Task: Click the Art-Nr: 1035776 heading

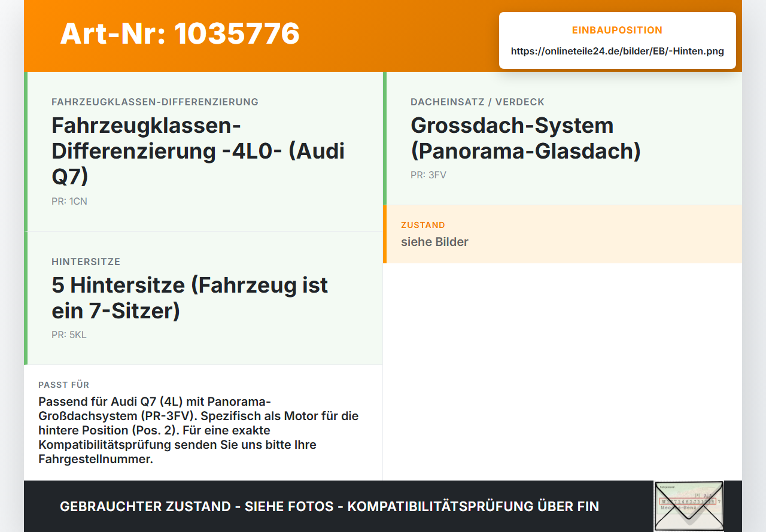Action: pyautogui.click(x=180, y=34)
